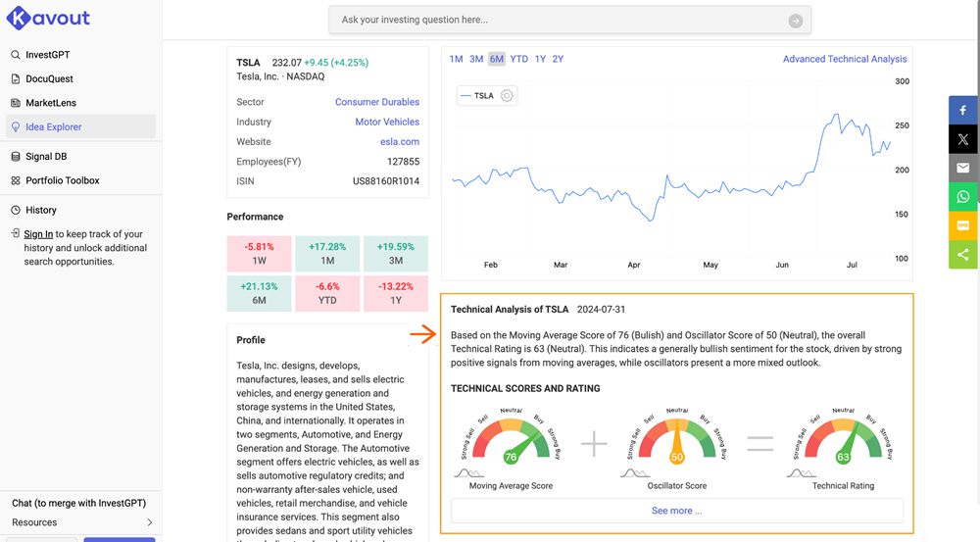Open InvestGPT from sidebar
The width and height of the screenshot is (980, 542).
point(47,55)
